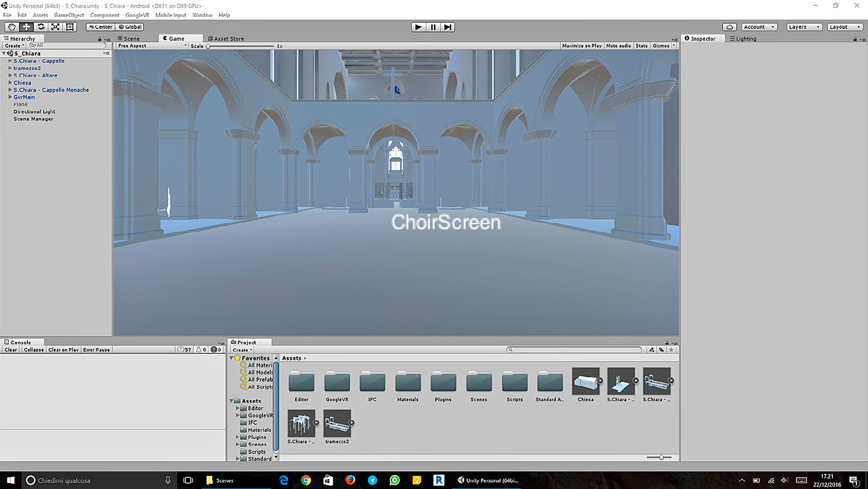
Task: Click the Hierarchy search field
Action: (68, 45)
